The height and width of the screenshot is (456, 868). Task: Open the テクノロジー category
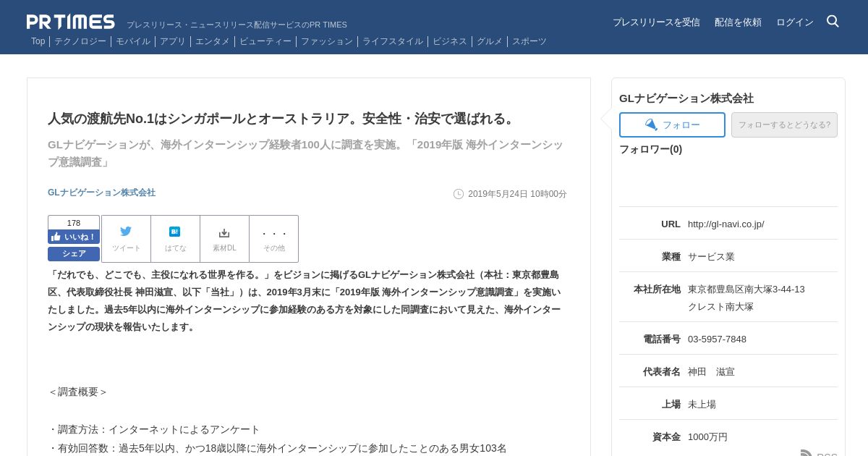[x=80, y=41]
